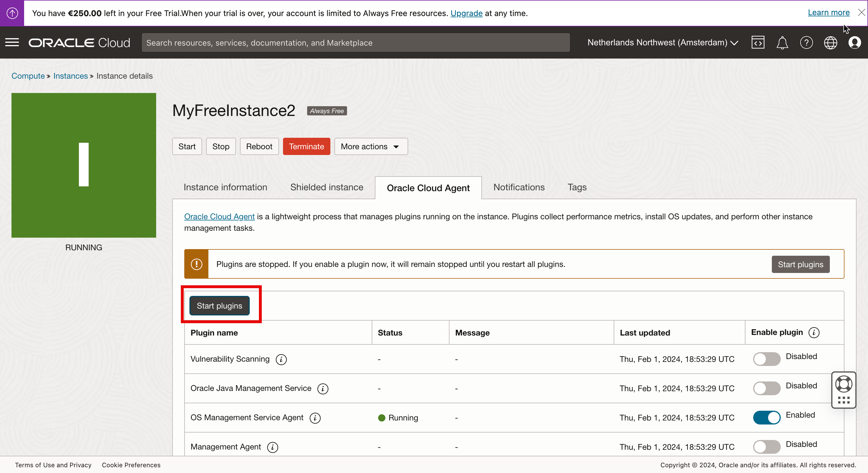Image resolution: width=868 pixels, height=473 pixels.
Task: Click the help question mark icon
Action: pos(806,43)
